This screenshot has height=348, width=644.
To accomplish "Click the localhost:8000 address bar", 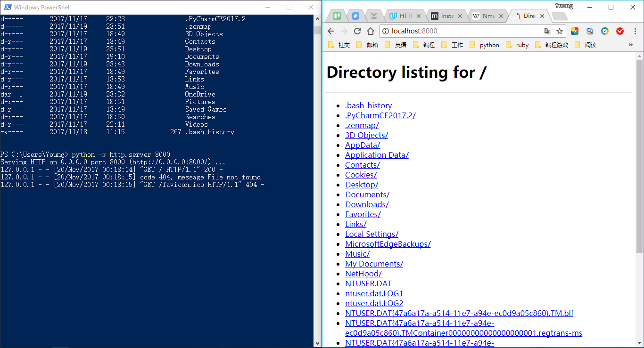I will (471, 31).
